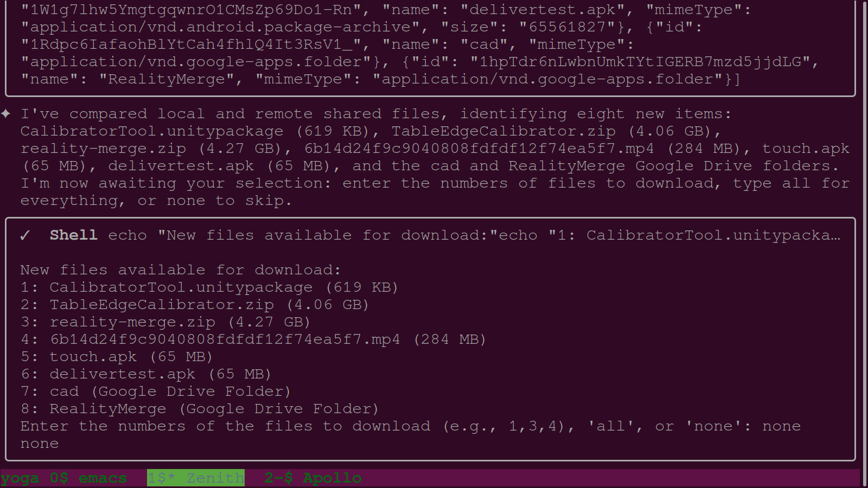Select the bold Shell label

73,235
